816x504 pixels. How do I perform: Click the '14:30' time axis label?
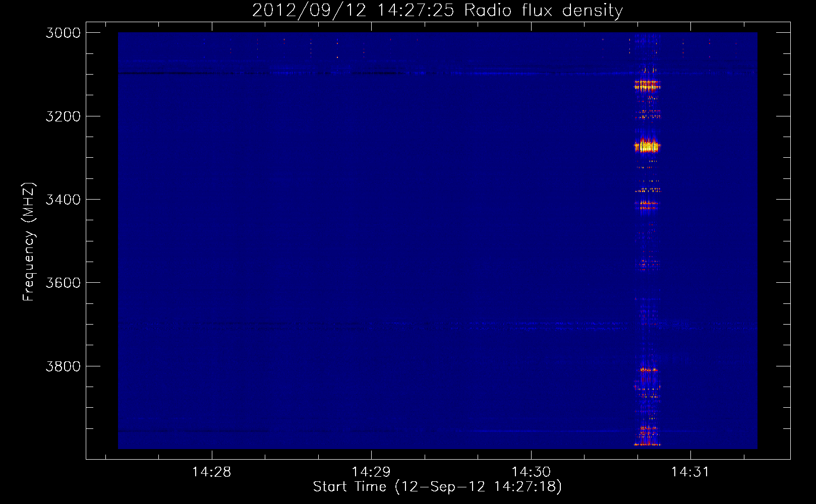531,472
